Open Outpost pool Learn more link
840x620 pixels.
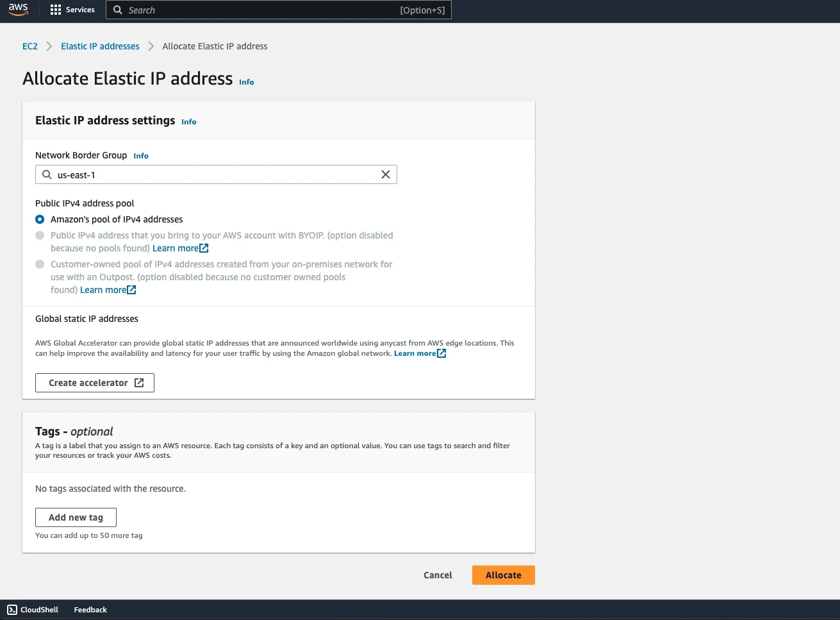click(103, 290)
